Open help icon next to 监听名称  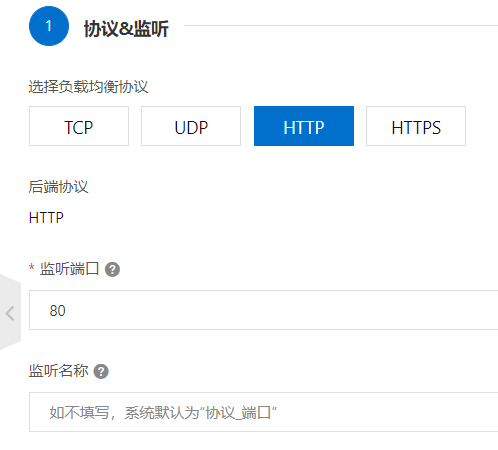(101, 371)
